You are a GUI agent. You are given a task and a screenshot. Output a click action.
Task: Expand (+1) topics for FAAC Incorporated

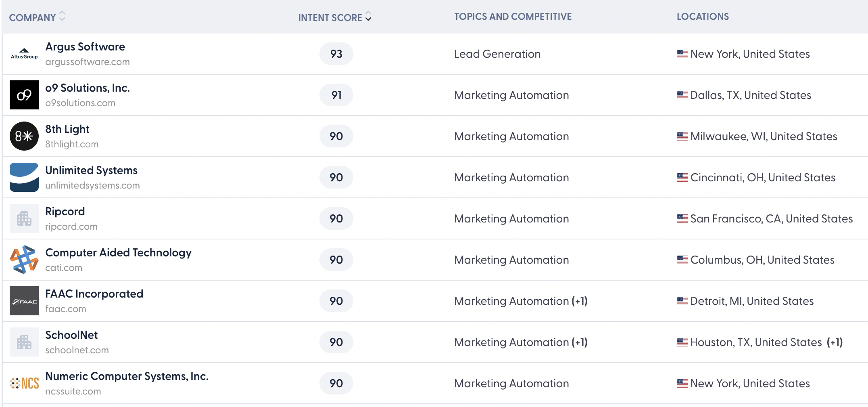(x=580, y=301)
